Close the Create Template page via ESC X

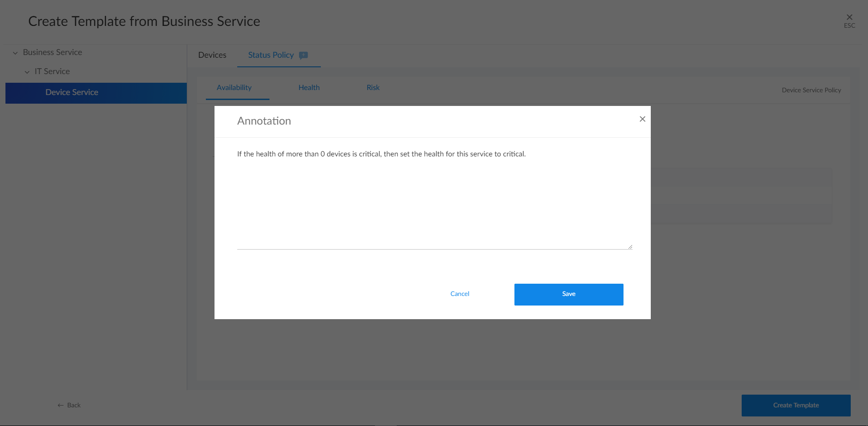coord(849,18)
